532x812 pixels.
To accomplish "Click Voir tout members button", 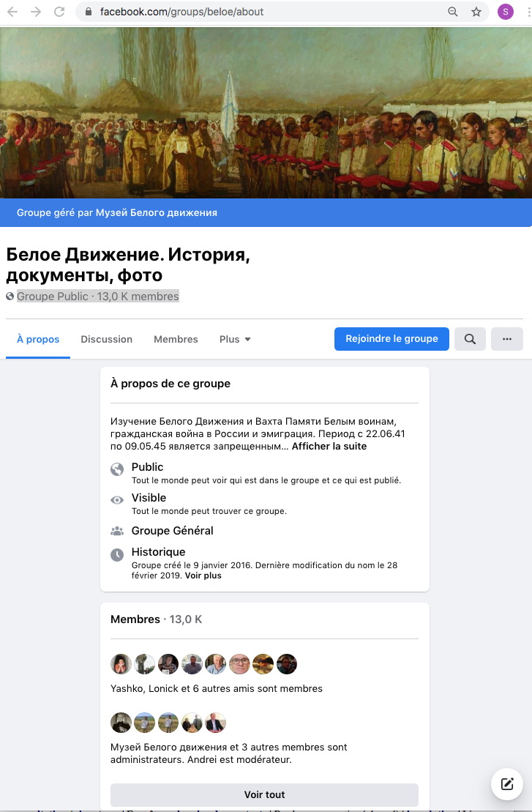I will coord(264,794).
